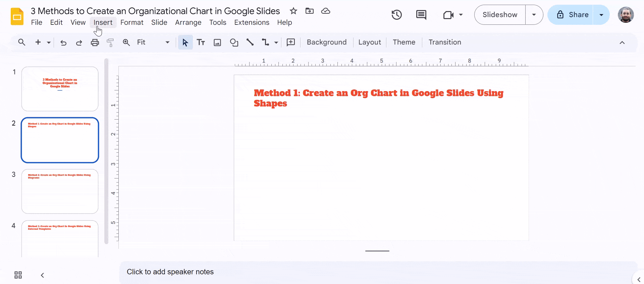Image resolution: width=644 pixels, height=284 pixels.
Task: Collapse the filmstrip panel
Action: click(x=42, y=275)
